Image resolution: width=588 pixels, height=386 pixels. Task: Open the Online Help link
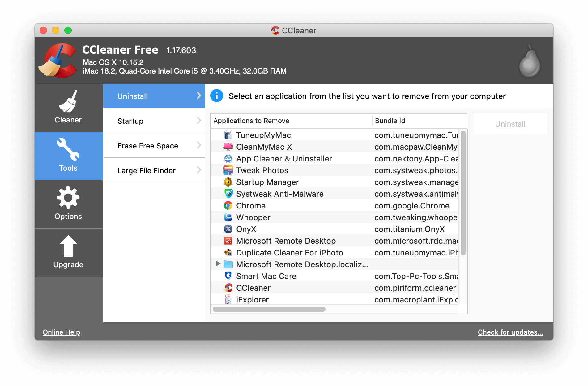61,332
